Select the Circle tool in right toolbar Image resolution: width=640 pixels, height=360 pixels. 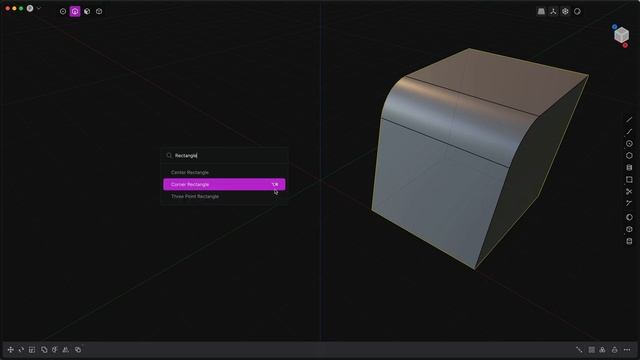[629, 144]
